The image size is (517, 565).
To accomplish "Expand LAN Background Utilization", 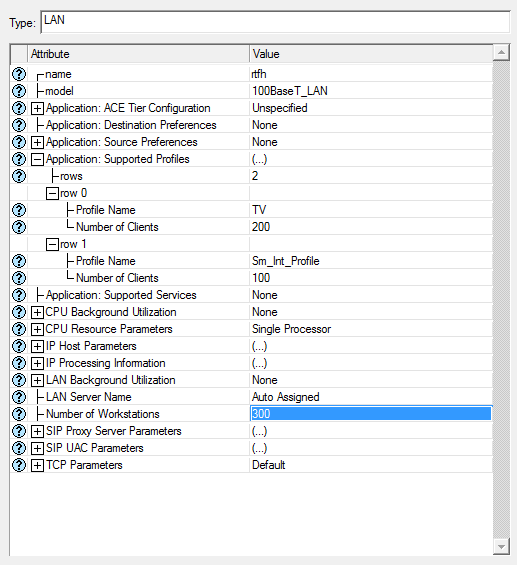I will [x=37, y=381].
